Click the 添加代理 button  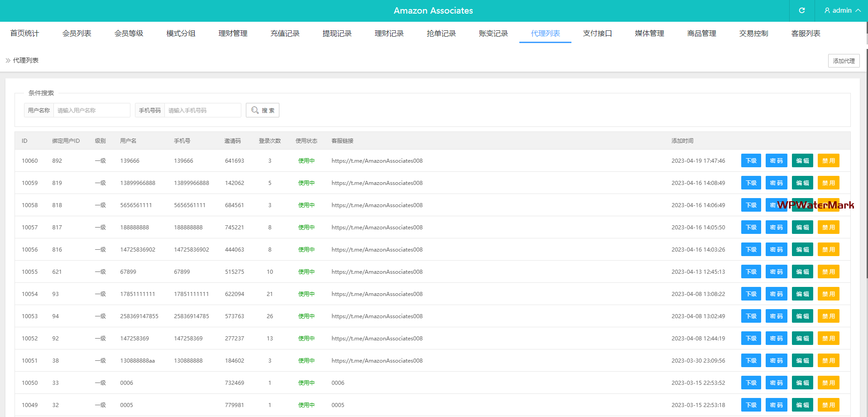click(844, 61)
